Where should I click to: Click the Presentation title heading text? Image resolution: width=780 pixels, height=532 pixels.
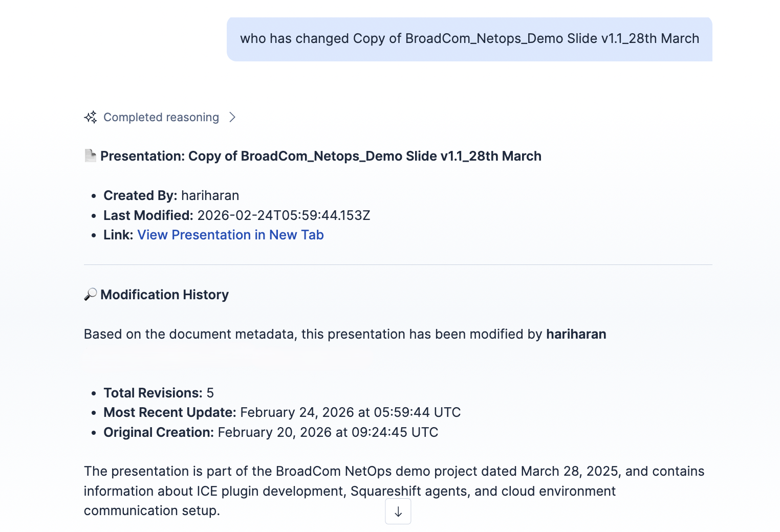pos(320,156)
